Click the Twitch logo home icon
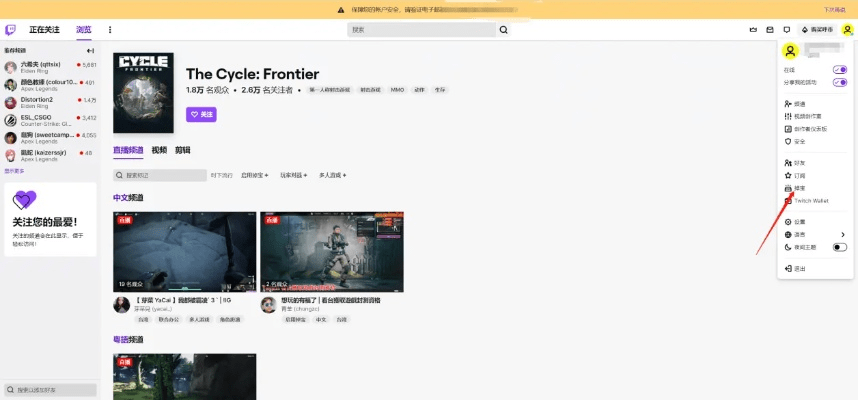Image resolution: width=858 pixels, height=400 pixels. pyautogui.click(x=10, y=30)
